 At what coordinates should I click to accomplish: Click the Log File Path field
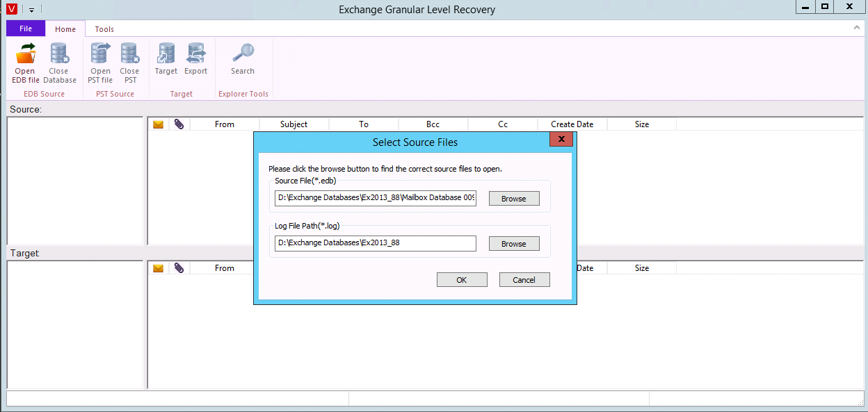click(376, 243)
